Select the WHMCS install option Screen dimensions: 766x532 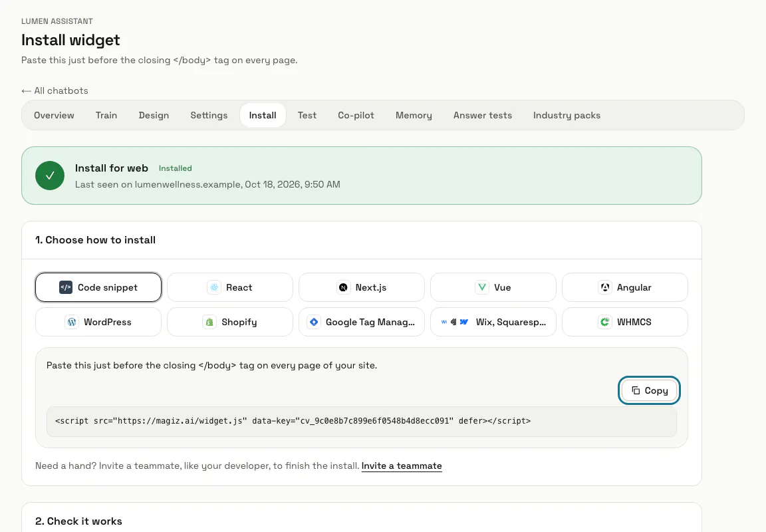point(625,322)
